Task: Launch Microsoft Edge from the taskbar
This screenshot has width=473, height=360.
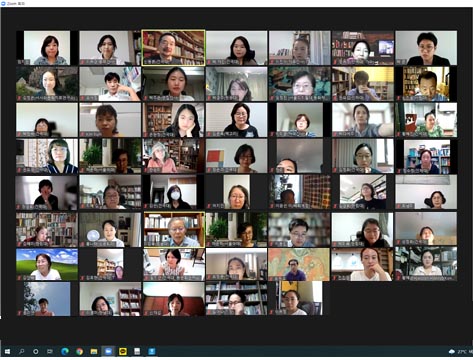Action: click(65, 351)
